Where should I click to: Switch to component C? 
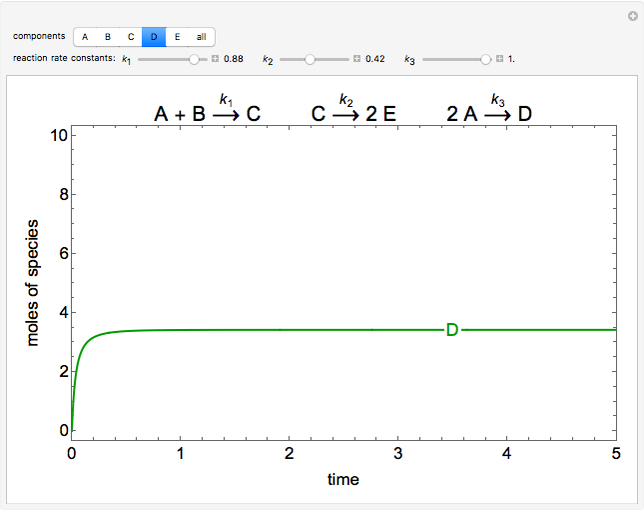pos(131,37)
